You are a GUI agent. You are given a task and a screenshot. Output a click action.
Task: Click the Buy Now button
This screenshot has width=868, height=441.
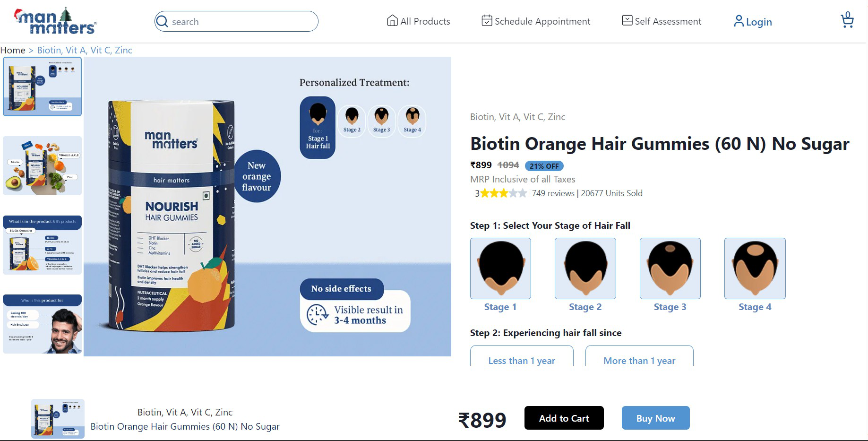click(x=655, y=418)
